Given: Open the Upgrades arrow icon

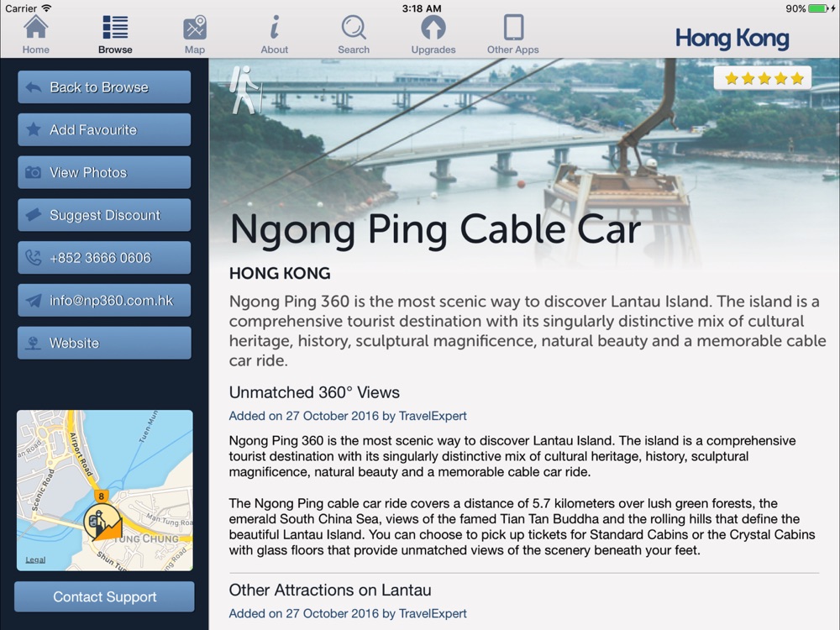Looking at the screenshot, I should coord(433,28).
